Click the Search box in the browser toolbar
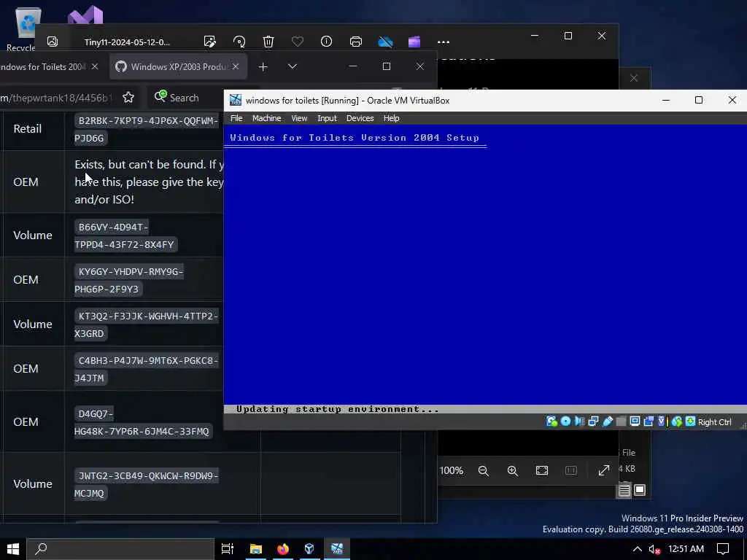Viewport: 747px width, 560px height. click(186, 98)
